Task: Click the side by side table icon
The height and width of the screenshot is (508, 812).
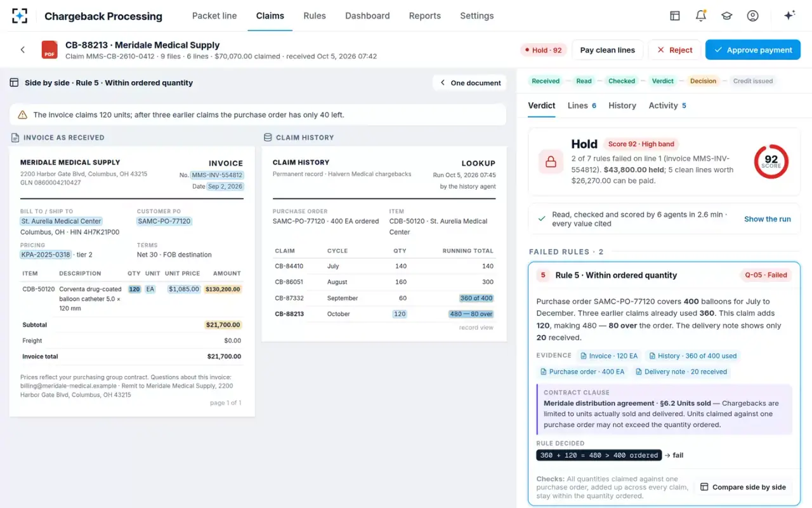Action: pyautogui.click(x=14, y=83)
